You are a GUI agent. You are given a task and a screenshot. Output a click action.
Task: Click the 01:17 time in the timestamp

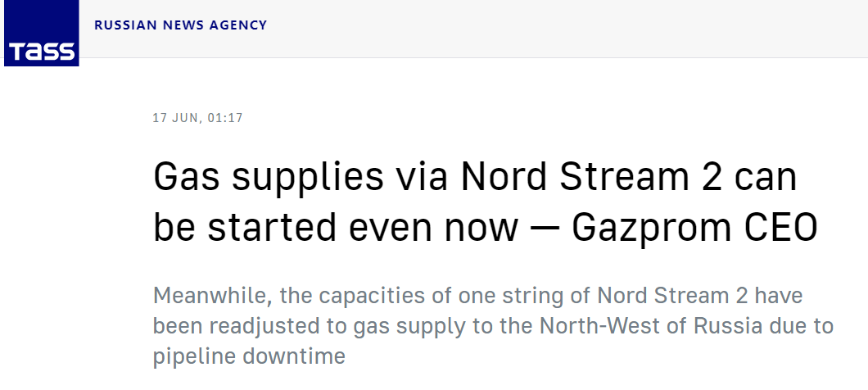[225, 118]
